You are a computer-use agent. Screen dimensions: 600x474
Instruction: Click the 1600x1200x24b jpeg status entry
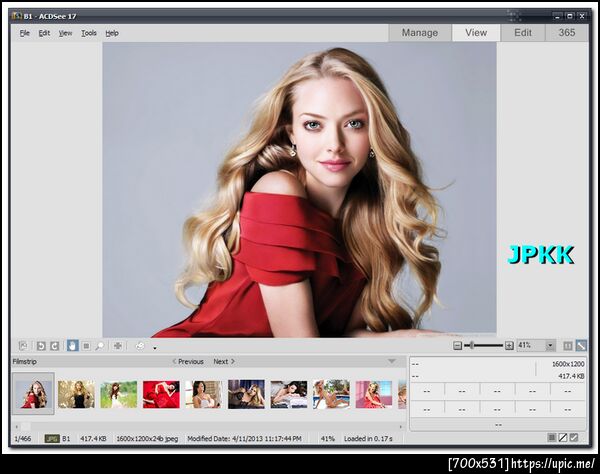[147, 438]
